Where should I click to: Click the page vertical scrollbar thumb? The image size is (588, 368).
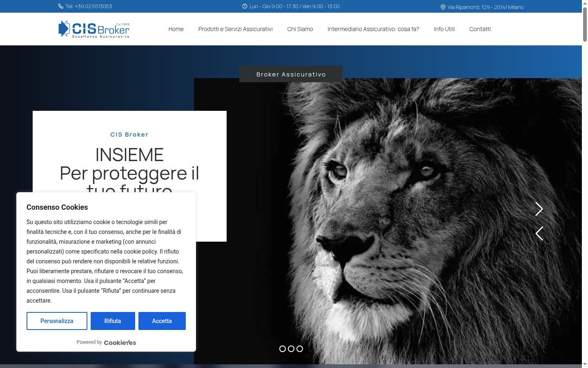point(585,24)
